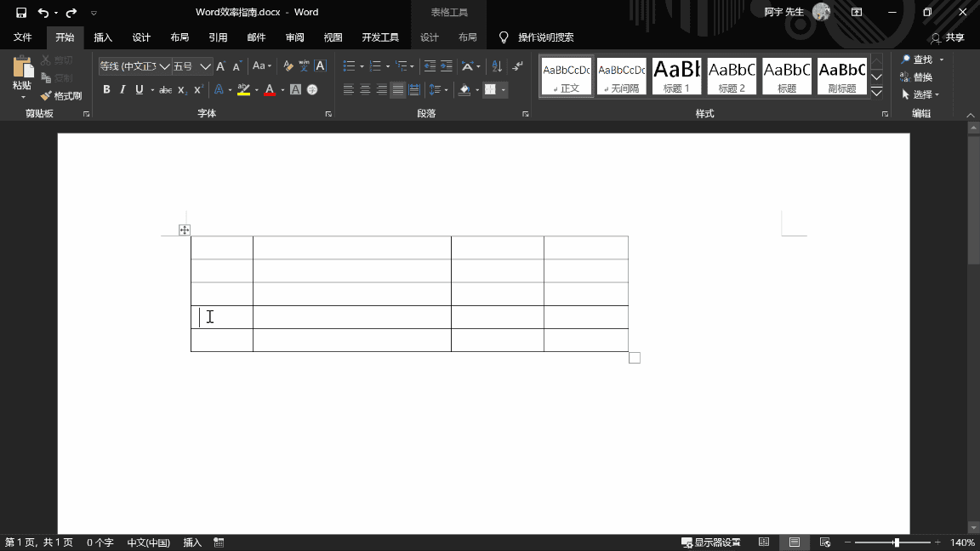Screen dimensions: 980x551
Task: Toggle Bold formatting
Action: 106,90
